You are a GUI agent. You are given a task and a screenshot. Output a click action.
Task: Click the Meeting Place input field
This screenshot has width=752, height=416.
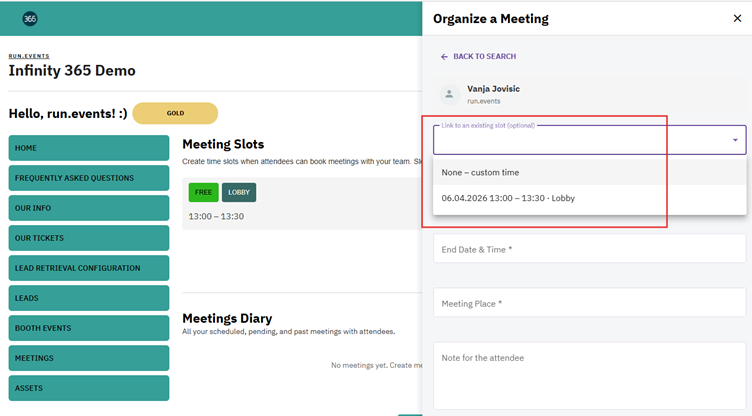589,303
